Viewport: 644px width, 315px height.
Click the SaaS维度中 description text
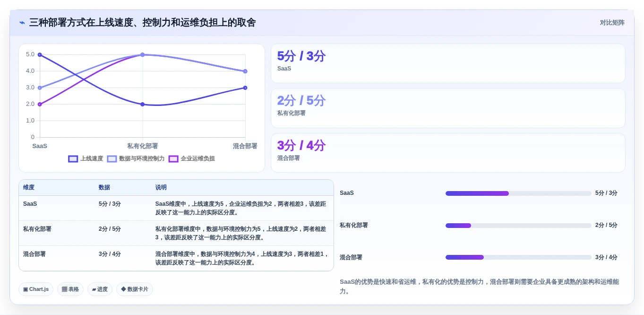(241, 208)
